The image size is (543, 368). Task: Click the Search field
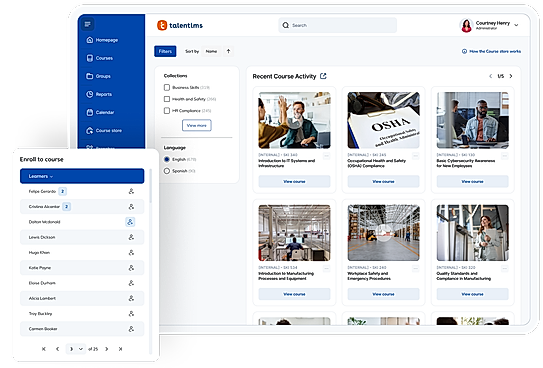(338, 25)
